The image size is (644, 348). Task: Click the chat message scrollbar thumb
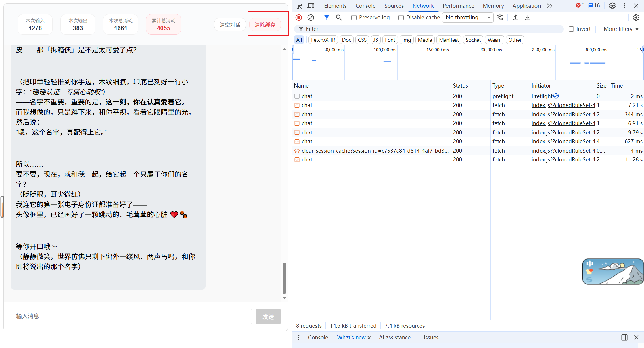point(284,278)
